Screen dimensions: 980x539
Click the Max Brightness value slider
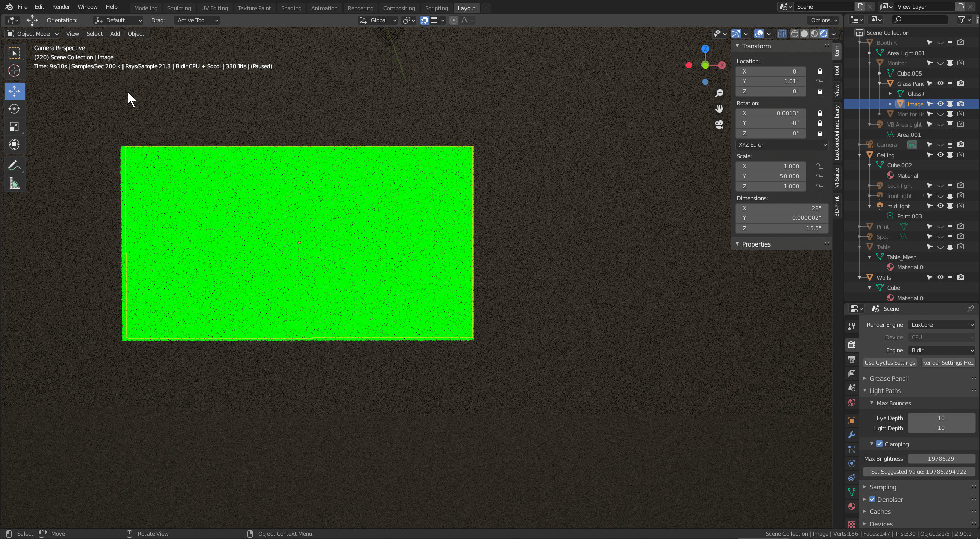(x=941, y=459)
